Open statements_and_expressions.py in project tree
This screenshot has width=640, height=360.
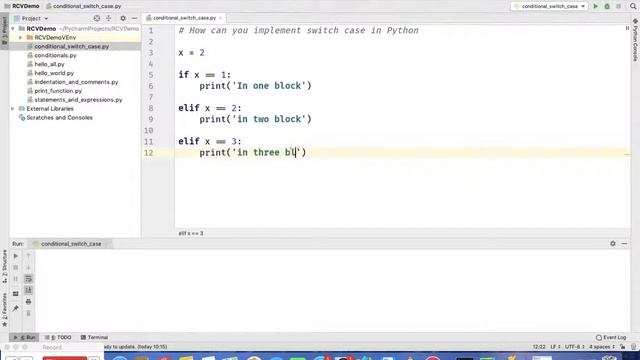click(78, 100)
